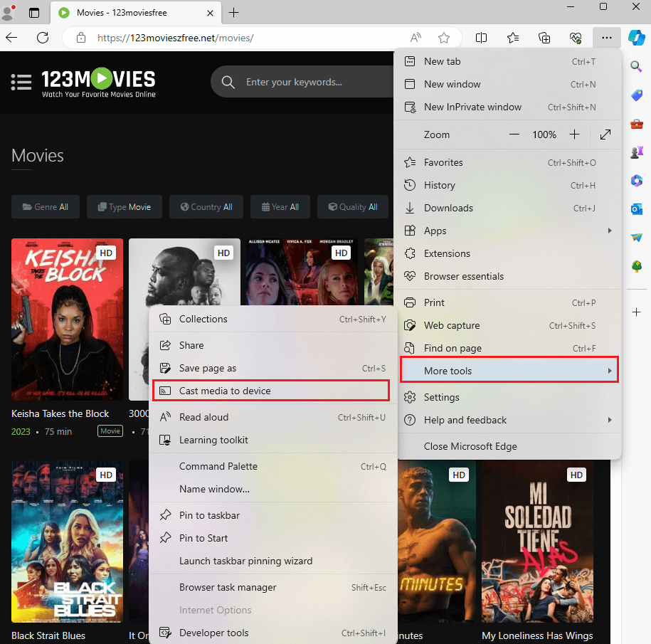Open Browser essentials heart toolbar icon
This screenshot has width=651, height=644.
pos(576,38)
